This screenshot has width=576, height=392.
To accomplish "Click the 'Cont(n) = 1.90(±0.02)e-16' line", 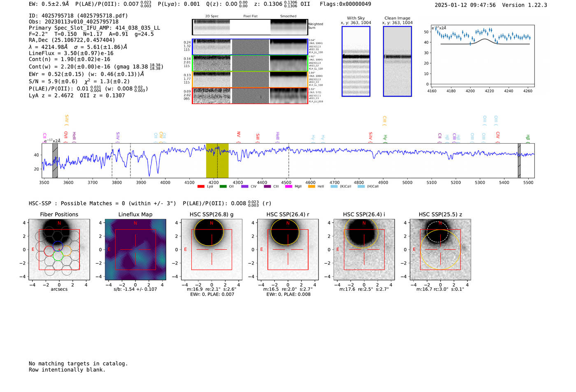I will 70,59.
